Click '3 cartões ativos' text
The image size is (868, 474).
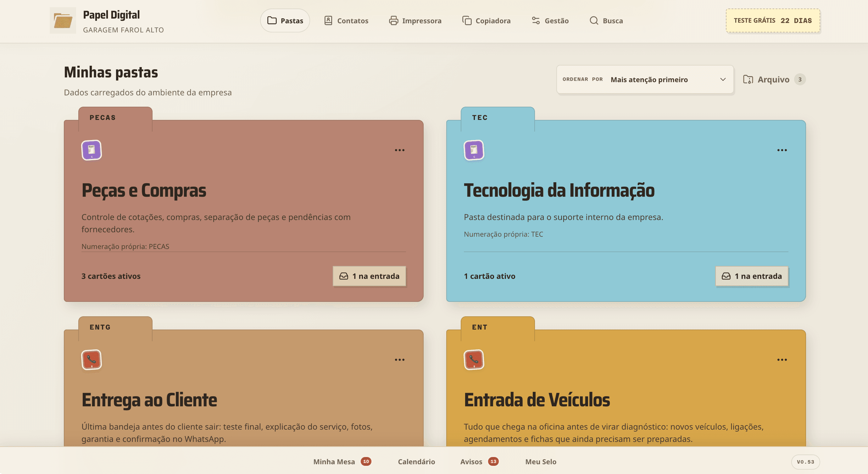tap(111, 276)
